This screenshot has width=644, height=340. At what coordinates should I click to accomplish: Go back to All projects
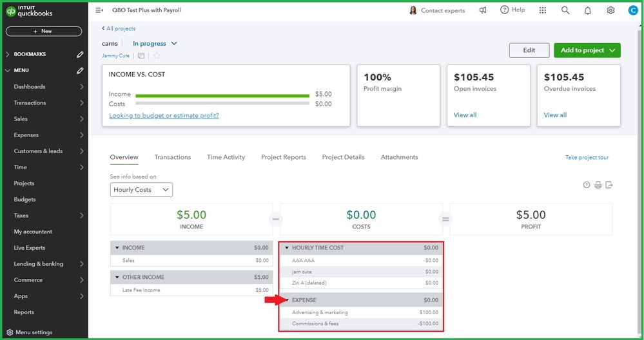pyautogui.click(x=118, y=29)
